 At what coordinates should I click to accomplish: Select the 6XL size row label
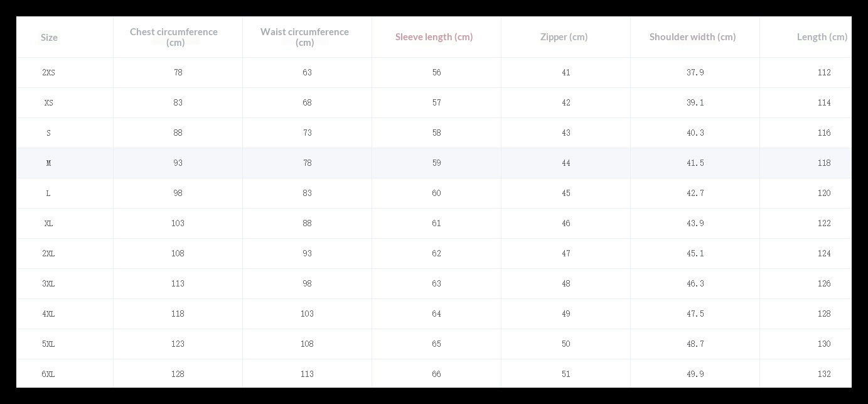(x=48, y=374)
